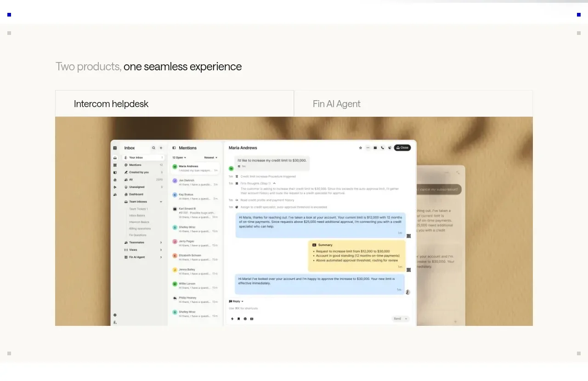
Task: Select the Intercom Basics team inbox
Action: 139,222
